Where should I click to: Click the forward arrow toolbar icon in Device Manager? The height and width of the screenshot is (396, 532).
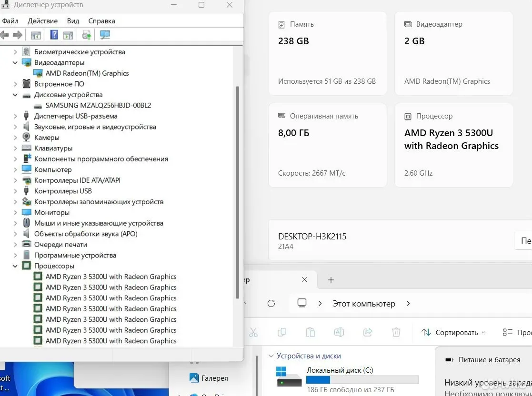click(x=17, y=35)
